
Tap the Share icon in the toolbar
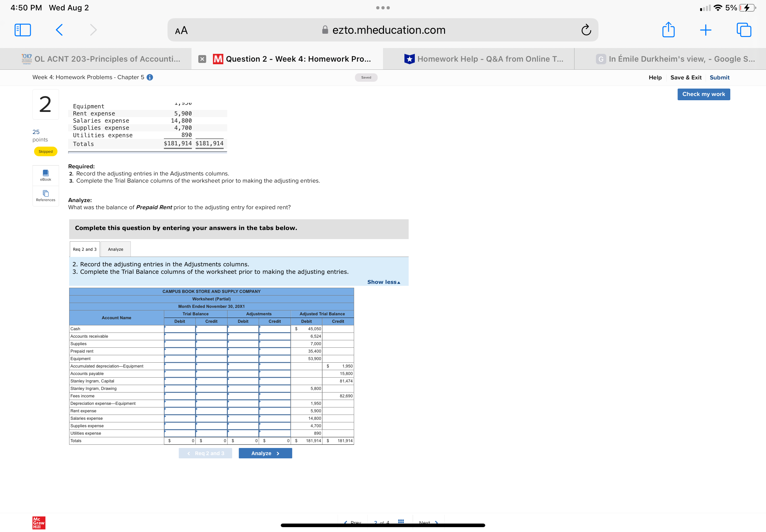pyautogui.click(x=668, y=30)
